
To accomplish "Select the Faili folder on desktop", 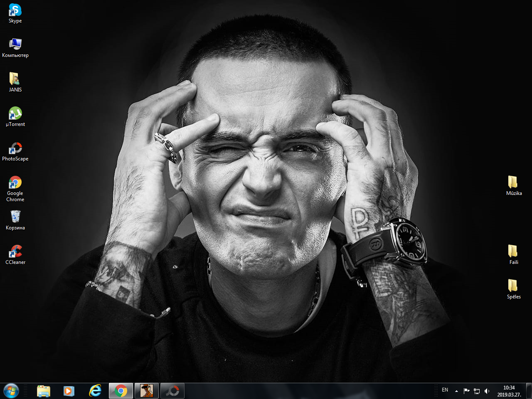I will point(514,255).
